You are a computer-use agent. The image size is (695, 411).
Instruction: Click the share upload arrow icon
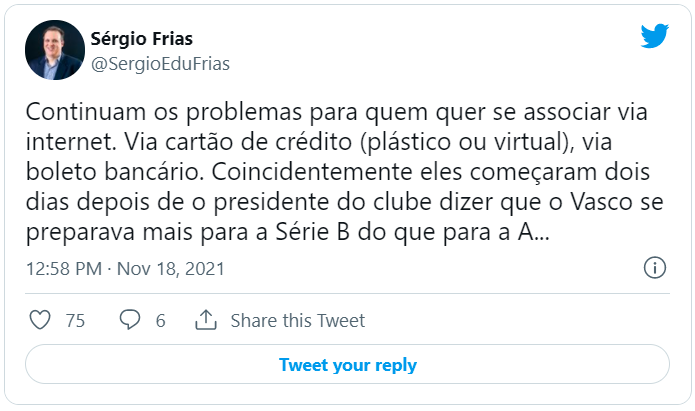point(206,321)
